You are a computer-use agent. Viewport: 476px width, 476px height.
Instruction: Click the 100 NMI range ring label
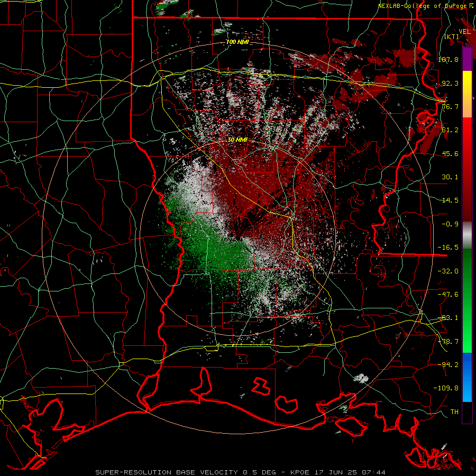tap(237, 42)
